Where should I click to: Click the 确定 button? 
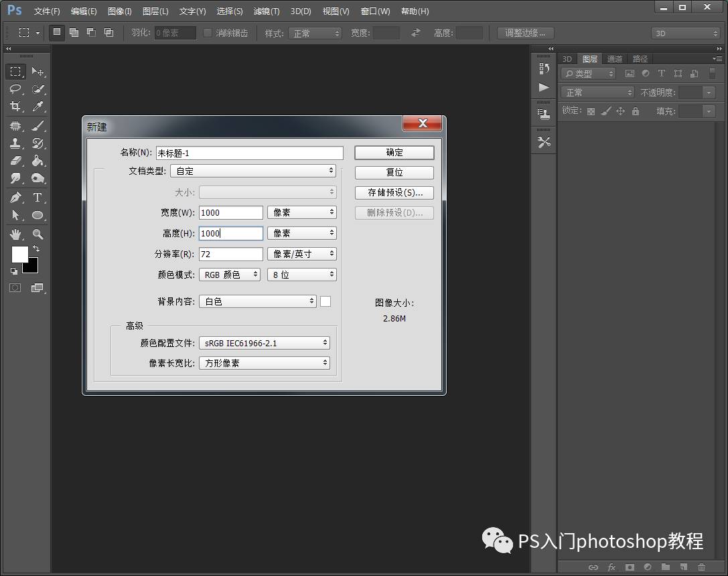[394, 153]
